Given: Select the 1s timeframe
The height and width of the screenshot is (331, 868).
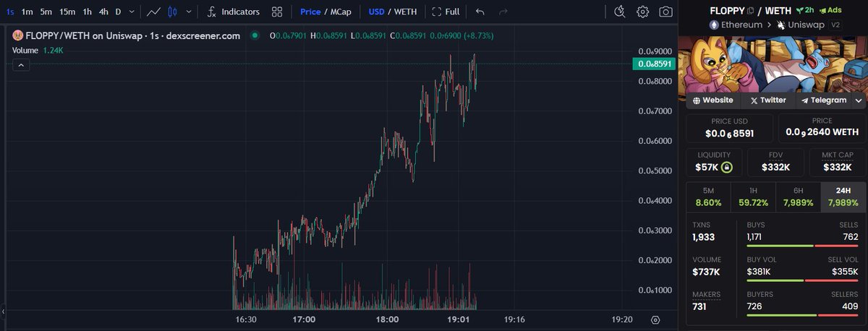Looking at the screenshot, I should 9,12.
